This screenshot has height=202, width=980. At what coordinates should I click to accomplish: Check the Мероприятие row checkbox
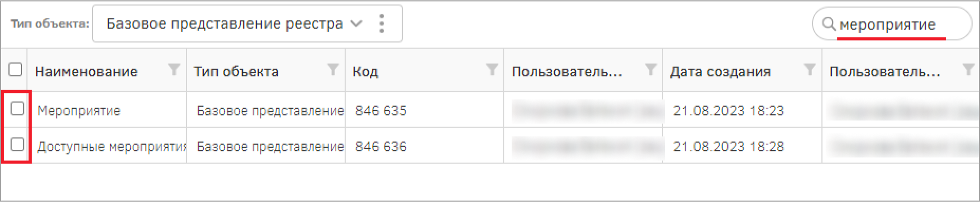coord(17,109)
